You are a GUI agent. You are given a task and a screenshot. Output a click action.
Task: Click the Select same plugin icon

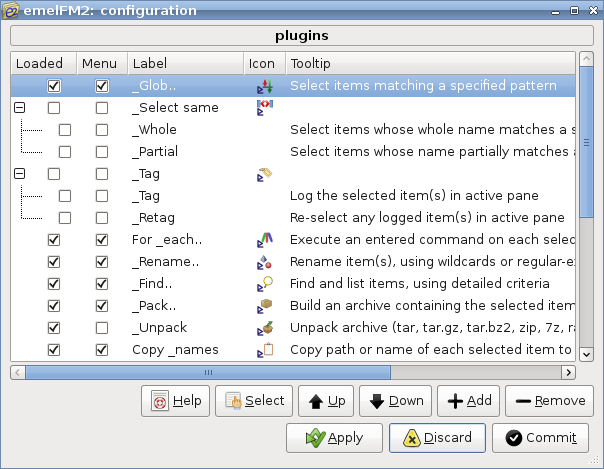click(x=265, y=108)
